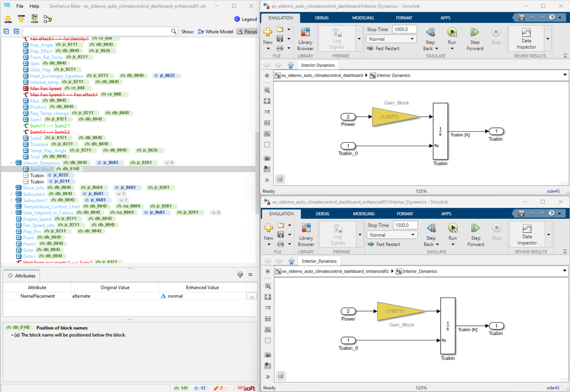Click Fit to View icon in top Simulink palette
The width and height of the screenshot is (570, 392).
(267, 101)
